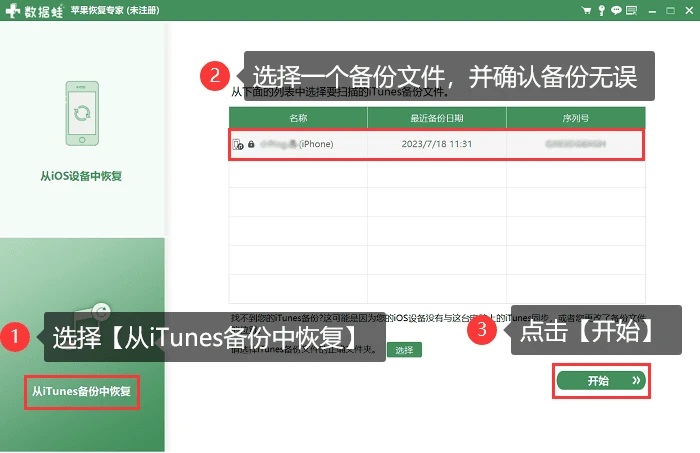
Task: Click the backup date 2023/7/18 11:31
Action: coord(437,144)
